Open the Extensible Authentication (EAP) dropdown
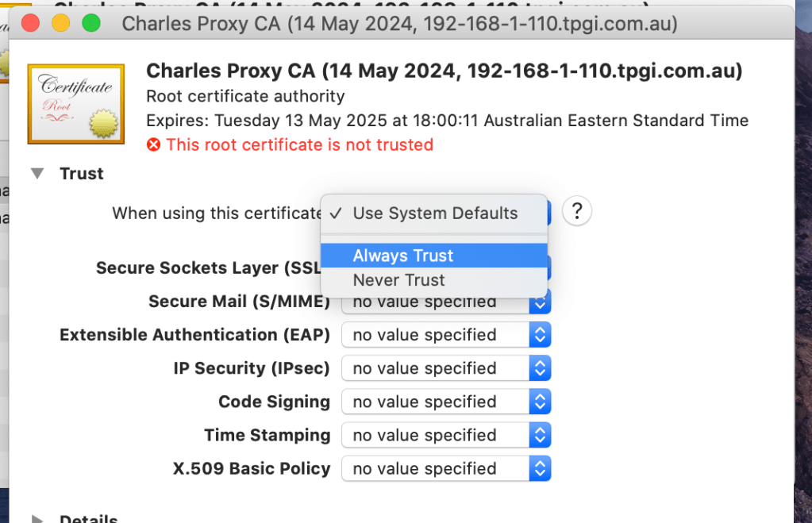This screenshot has height=523, width=812. pyautogui.click(x=441, y=334)
